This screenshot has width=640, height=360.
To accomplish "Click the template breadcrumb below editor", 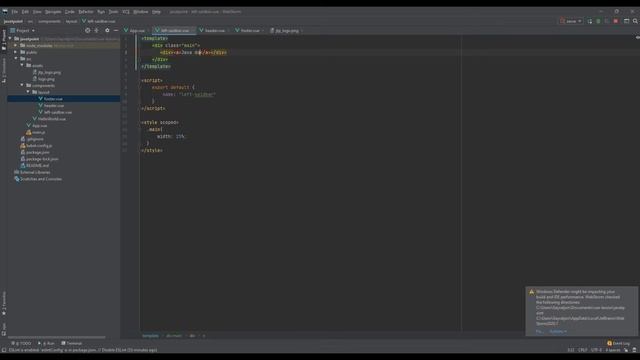I will coord(150,336).
